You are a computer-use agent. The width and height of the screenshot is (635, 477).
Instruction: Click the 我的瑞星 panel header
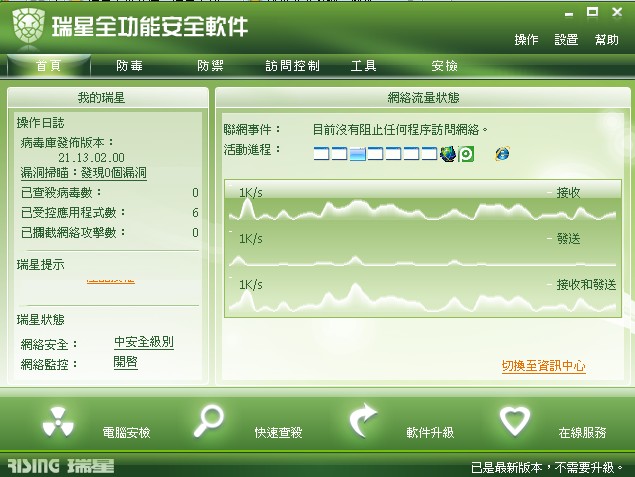click(101, 98)
